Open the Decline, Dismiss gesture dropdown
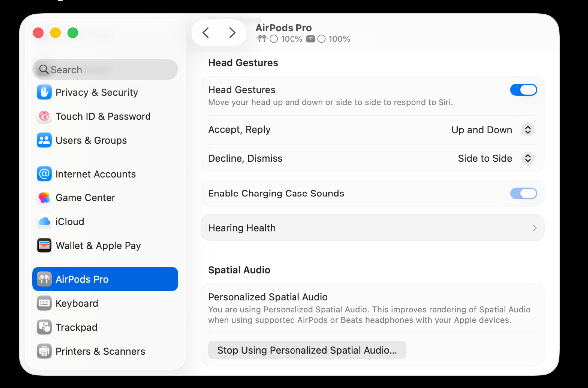 (527, 158)
